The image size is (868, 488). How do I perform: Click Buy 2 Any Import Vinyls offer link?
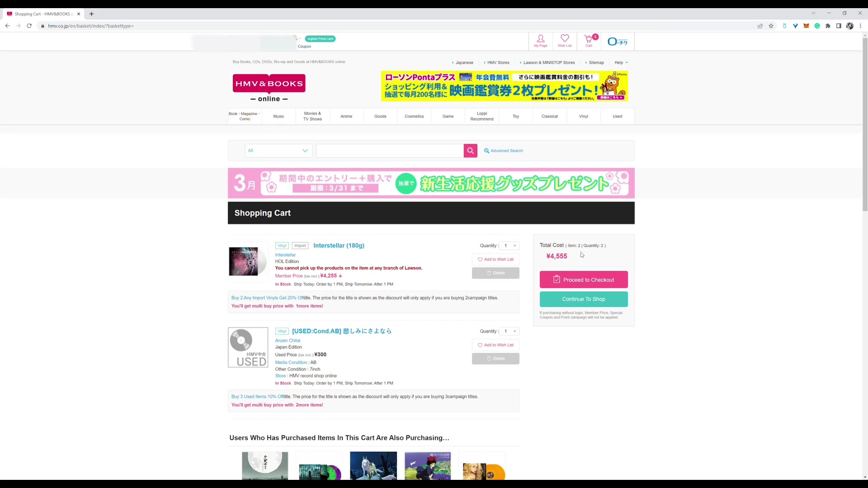(267, 298)
